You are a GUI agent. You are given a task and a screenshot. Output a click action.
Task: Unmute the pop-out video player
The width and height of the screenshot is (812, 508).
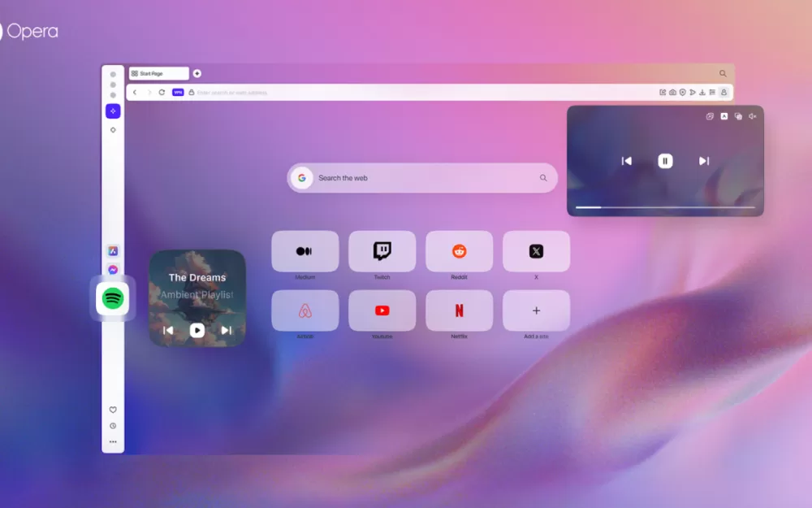[753, 116]
